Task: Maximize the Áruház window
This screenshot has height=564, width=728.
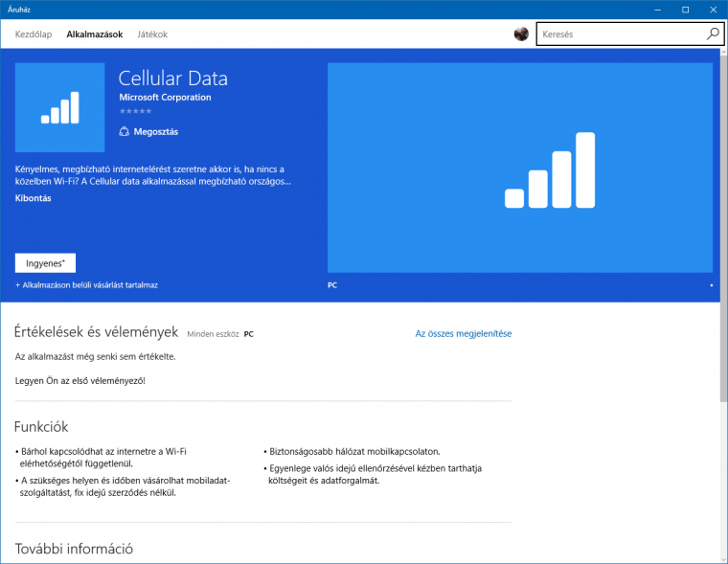Action: coord(685,10)
